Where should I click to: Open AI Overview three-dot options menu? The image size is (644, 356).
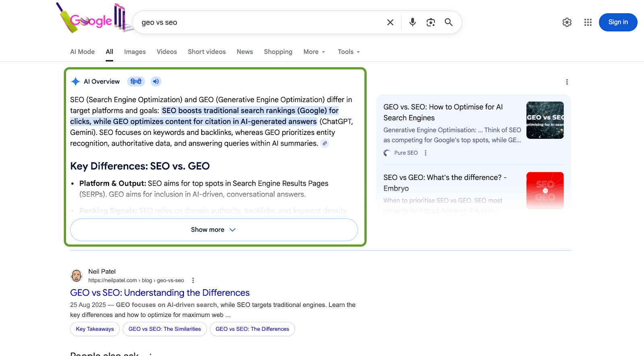click(x=567, y=82)
